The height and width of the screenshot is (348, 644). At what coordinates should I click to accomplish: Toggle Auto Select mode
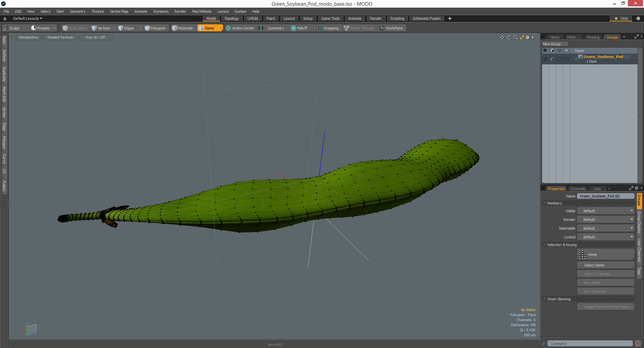click(x=75, y=28)
